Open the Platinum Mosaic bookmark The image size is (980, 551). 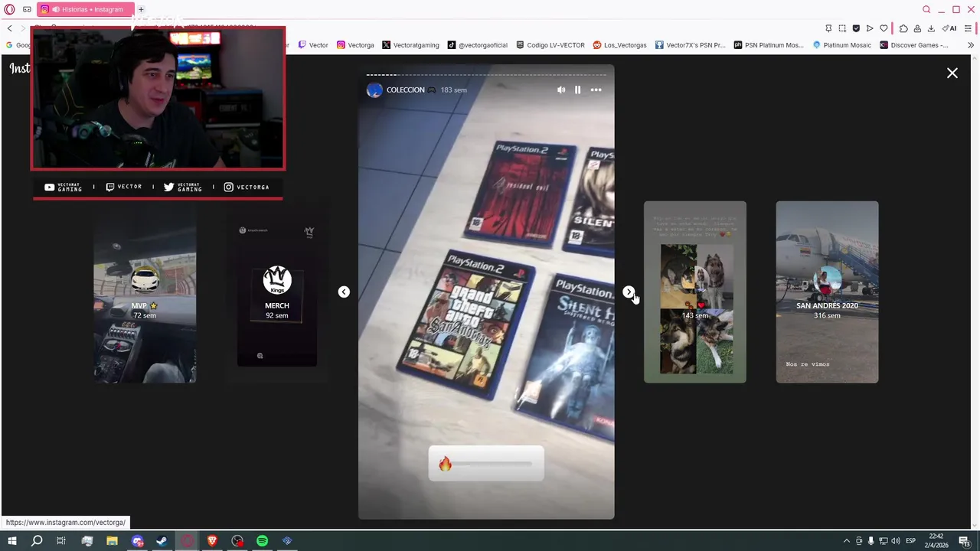tap(841, 45)
